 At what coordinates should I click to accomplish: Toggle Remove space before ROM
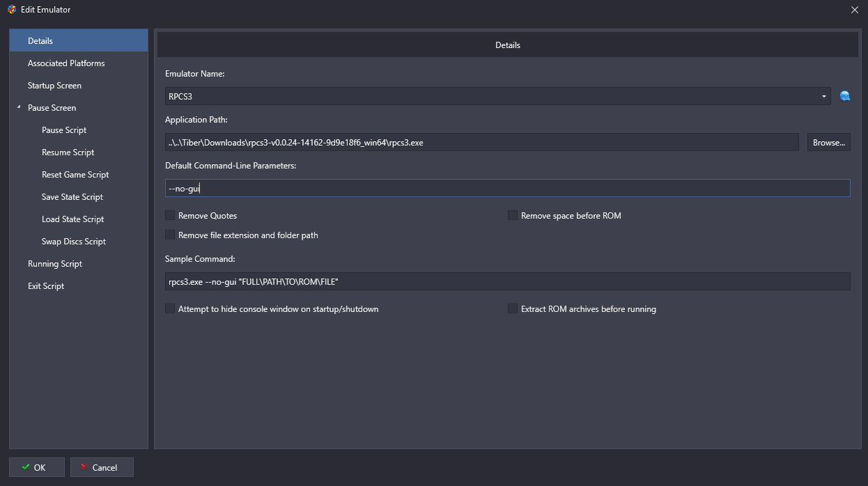tap(513, 216)
